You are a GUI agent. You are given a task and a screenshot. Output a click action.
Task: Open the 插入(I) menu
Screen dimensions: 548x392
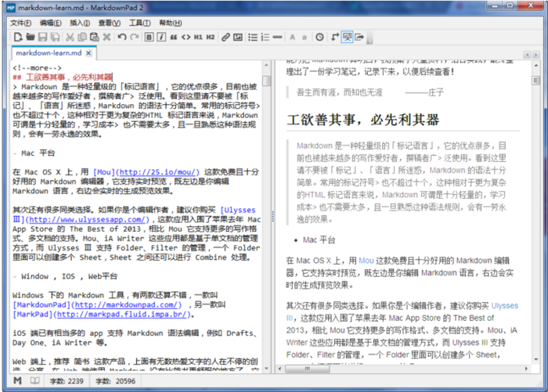pyautogui.click(x=80, y=23)
